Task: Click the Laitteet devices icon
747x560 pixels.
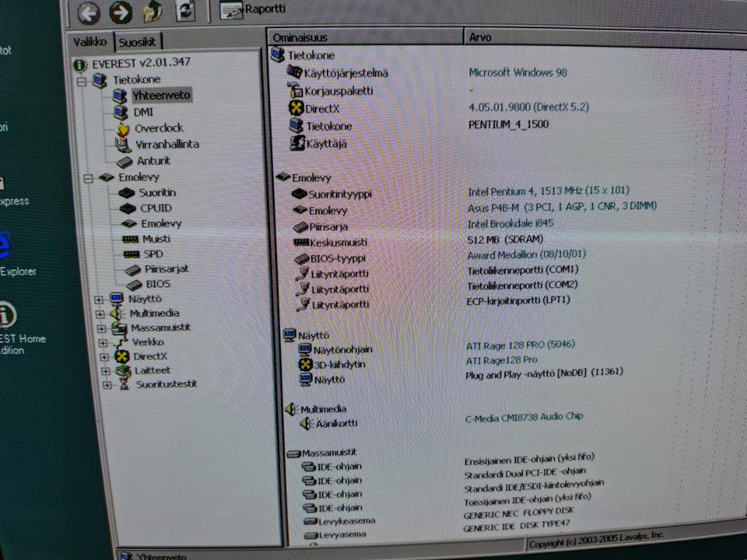Action: tap(123, 370)
